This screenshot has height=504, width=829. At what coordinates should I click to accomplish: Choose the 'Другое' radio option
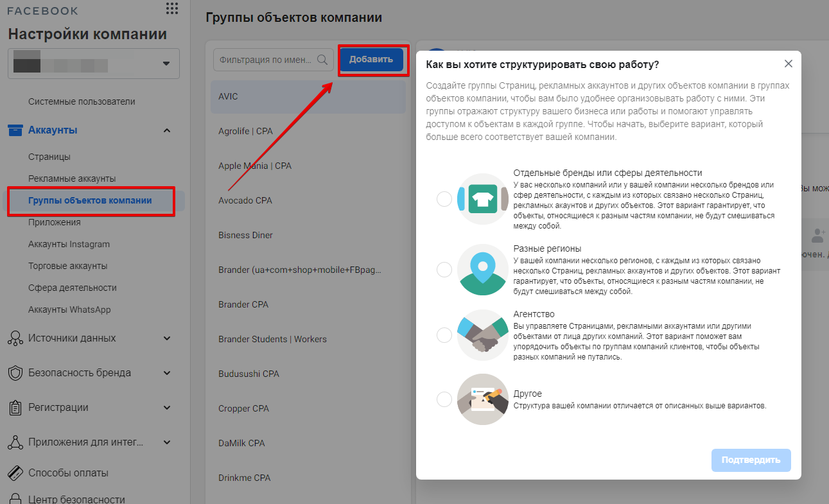tap(444, 399)
